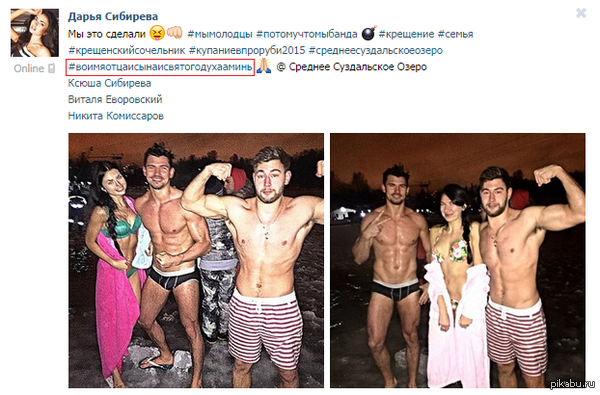
Task: Open #среднеесуздальскоеозеро hashtag
Action: pyautogui.click(x=376, y=51)
